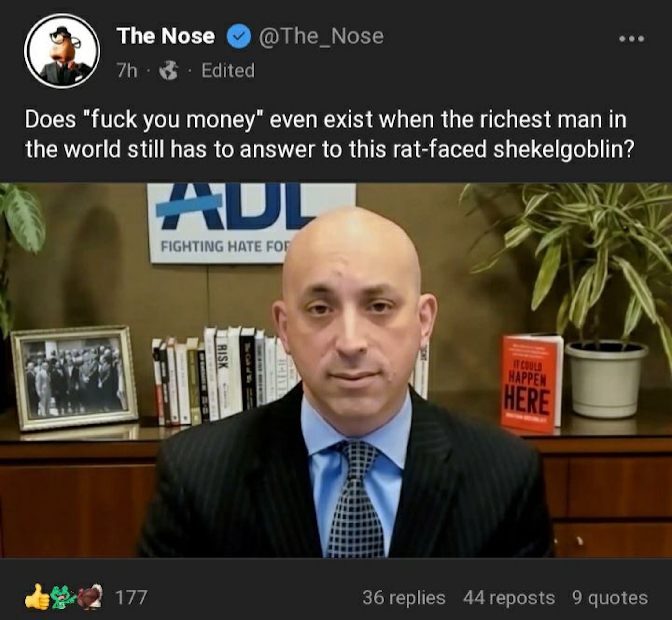Show the 177 reactions list
Image resolution: width=672 pixels, height=620 pixels.
point(131,597)
